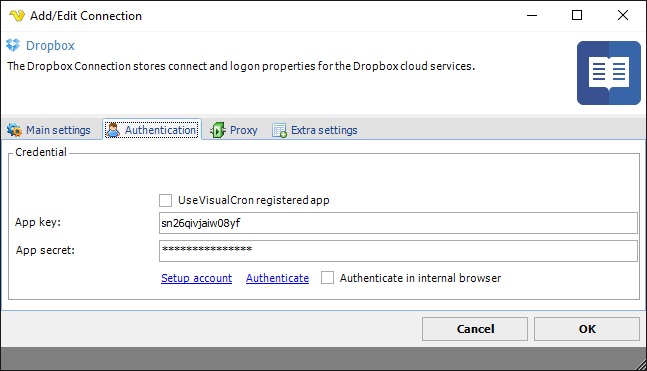Viewport: 647px width, 371px height.
Task: Open the Setup account link
Action: (196, 278)
